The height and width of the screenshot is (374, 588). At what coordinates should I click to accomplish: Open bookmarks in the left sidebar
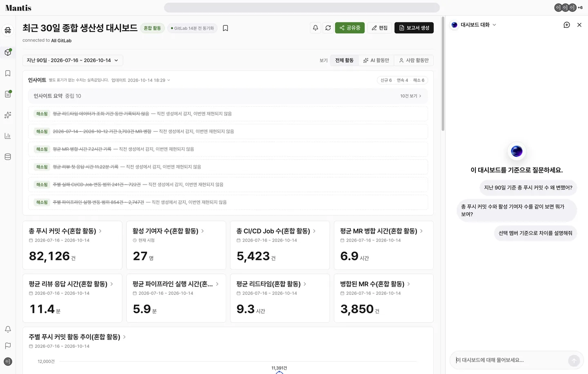coord(8,73)
